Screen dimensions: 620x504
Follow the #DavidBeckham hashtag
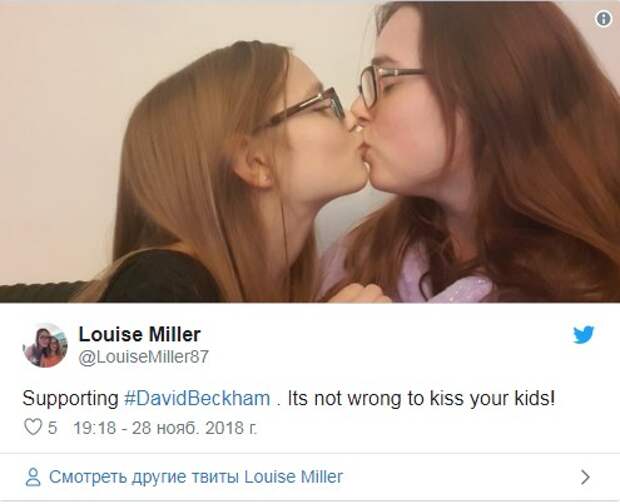[197, 398]
